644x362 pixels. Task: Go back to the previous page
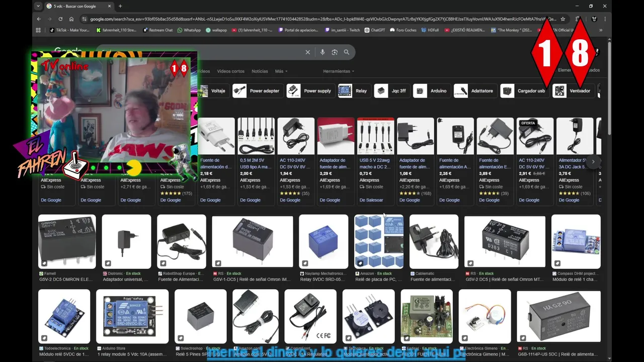(39, 19)
